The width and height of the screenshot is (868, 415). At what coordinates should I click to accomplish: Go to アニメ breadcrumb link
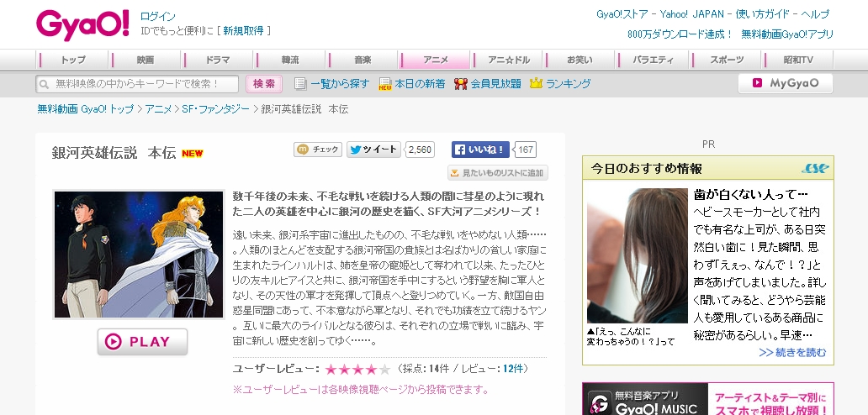pyautogui.click(x=158, y=109)
